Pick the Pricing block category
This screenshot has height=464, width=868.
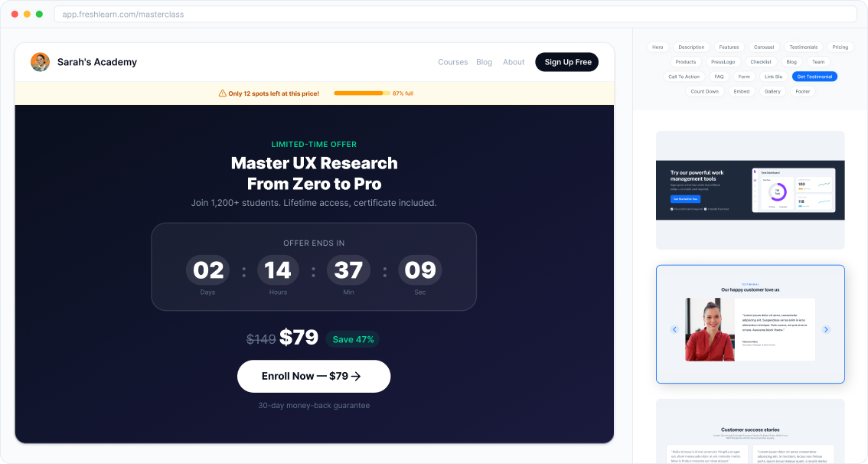pos(840,47)
